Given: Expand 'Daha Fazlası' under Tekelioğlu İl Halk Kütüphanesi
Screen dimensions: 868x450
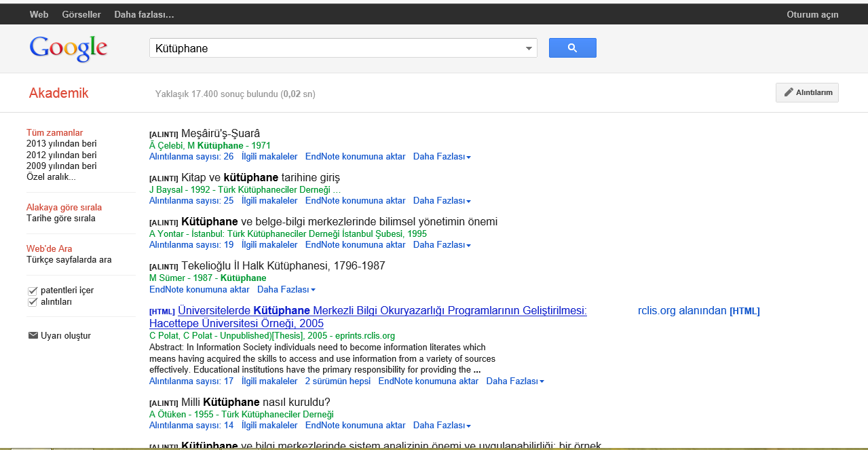Looking at the screenshot, I should pyautogui.click(x=286, y=290).
